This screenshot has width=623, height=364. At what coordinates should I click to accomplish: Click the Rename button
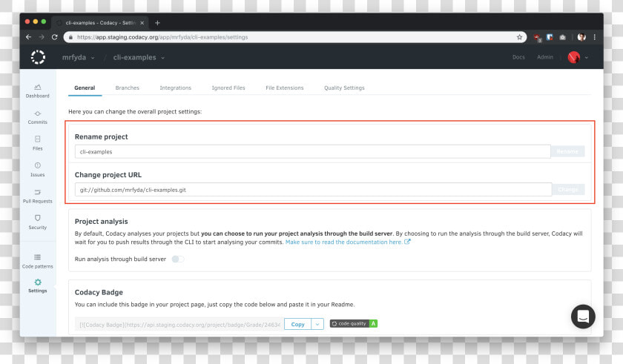coord(568,151)
